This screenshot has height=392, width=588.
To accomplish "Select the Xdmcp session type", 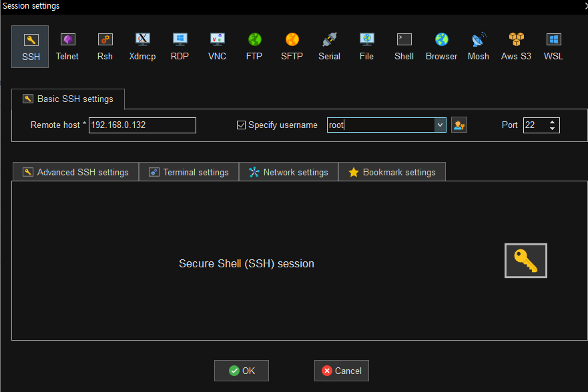I will [143, 47].
